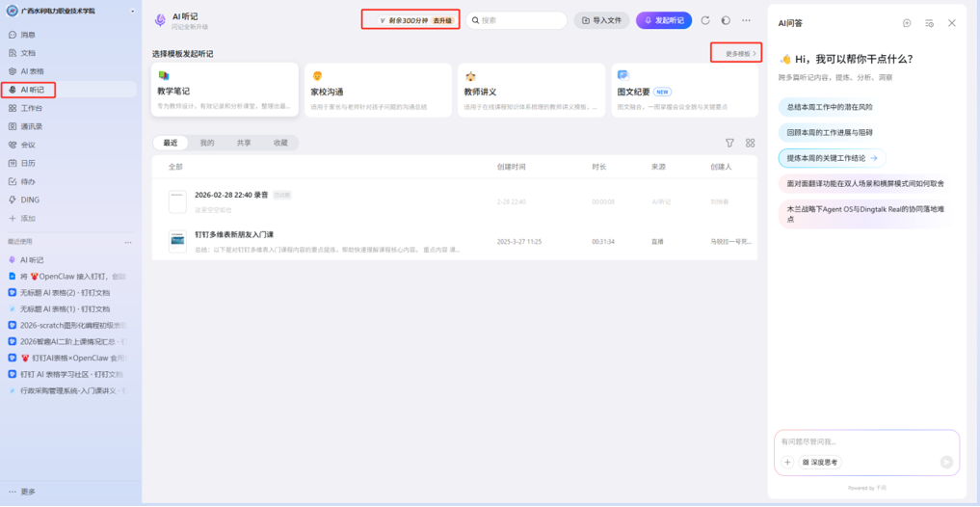Click the 来源 column header
This screenshot has height=507, width=980.
point(658,167)
